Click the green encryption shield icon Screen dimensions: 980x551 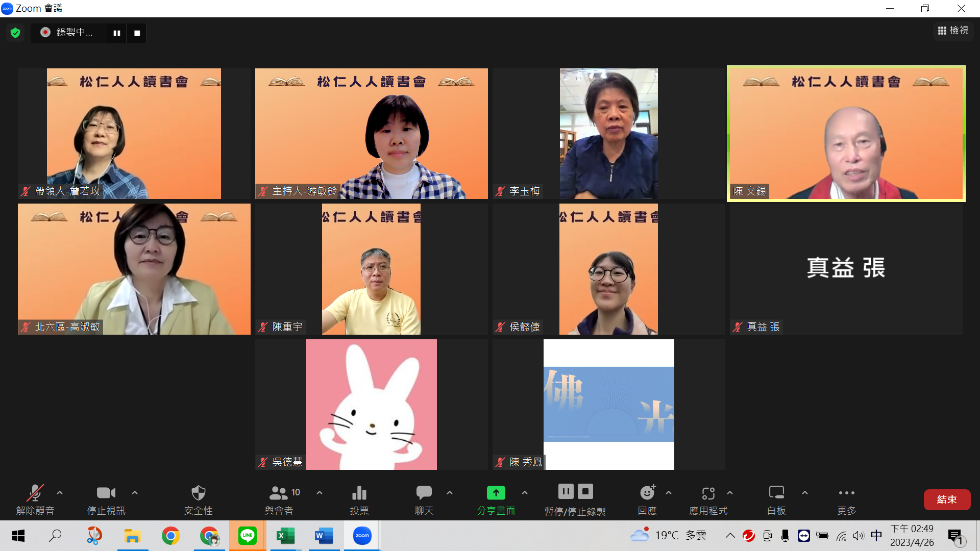15,33
